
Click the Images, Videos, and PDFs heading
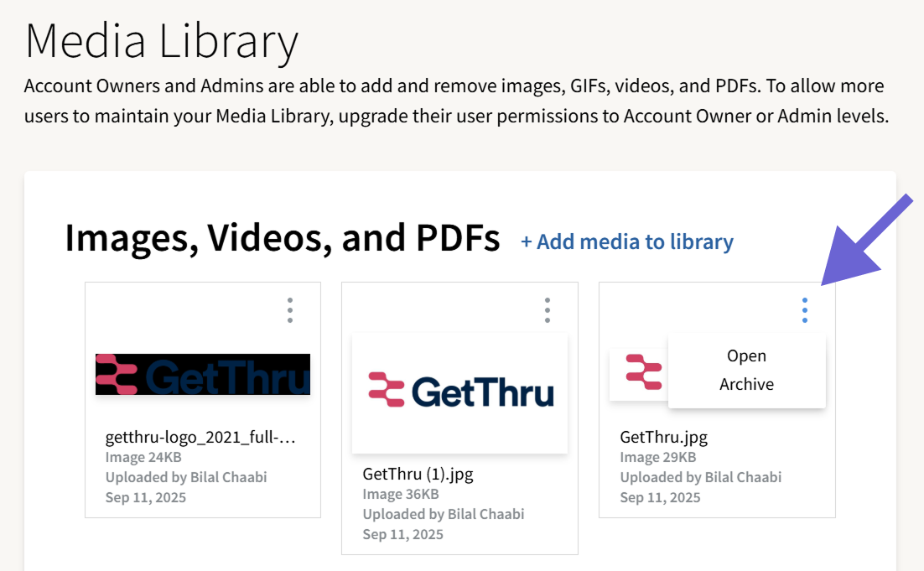pyautogui.click(x=283, y=238)
